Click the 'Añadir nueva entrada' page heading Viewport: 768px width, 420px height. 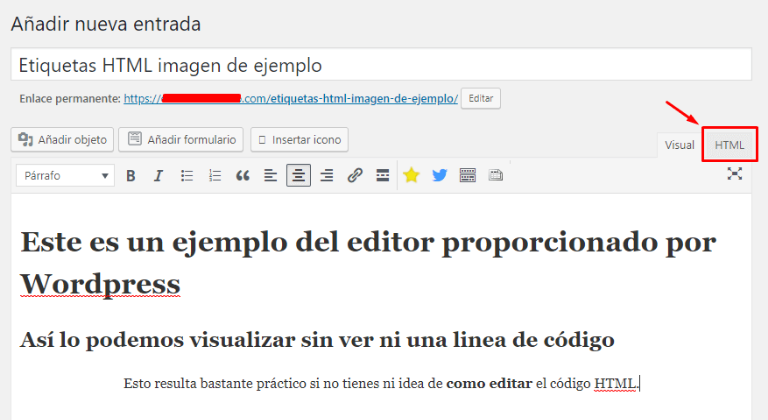tap(106, 24)
